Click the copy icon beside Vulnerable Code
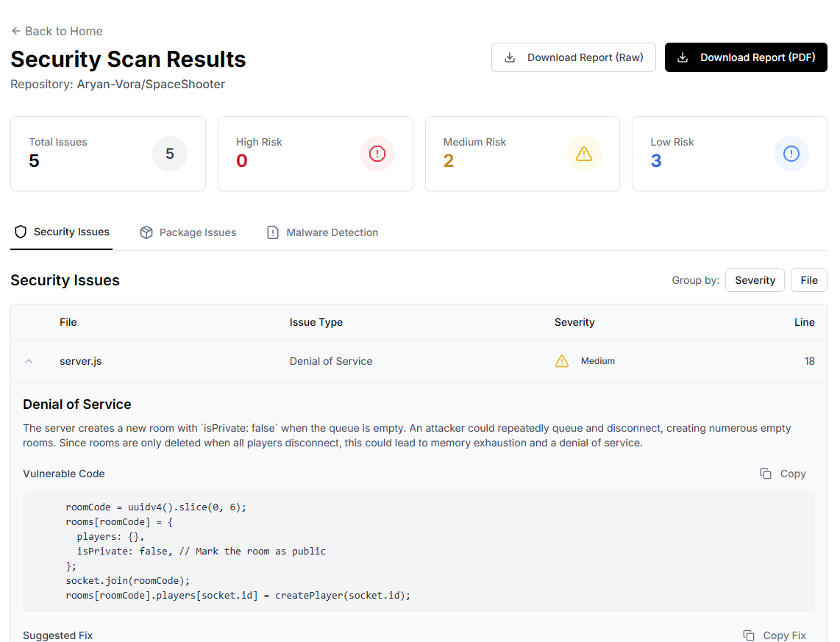Viewport: 840px width, 642px height. tap(766, 474)
